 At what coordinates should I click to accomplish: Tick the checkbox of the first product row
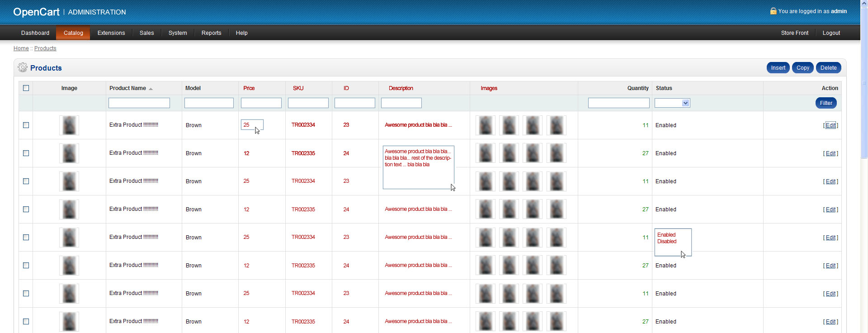[x=26, y=125]
